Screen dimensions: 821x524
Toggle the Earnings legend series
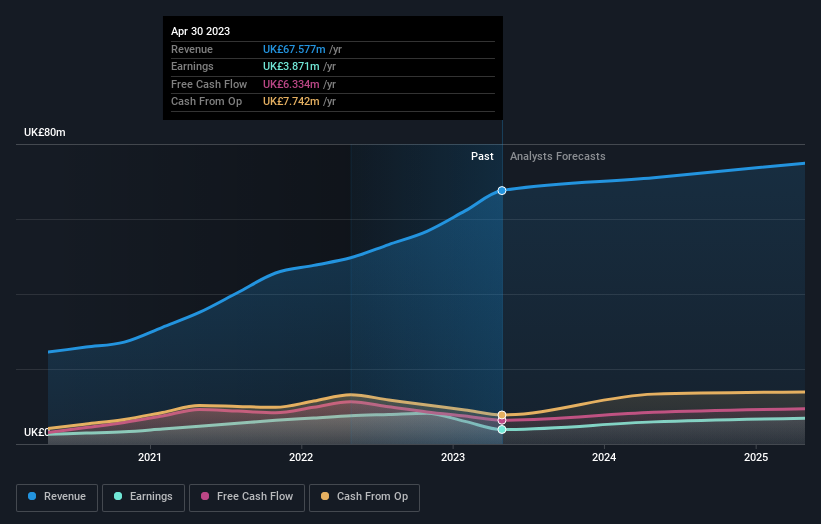tap(143, 497)
